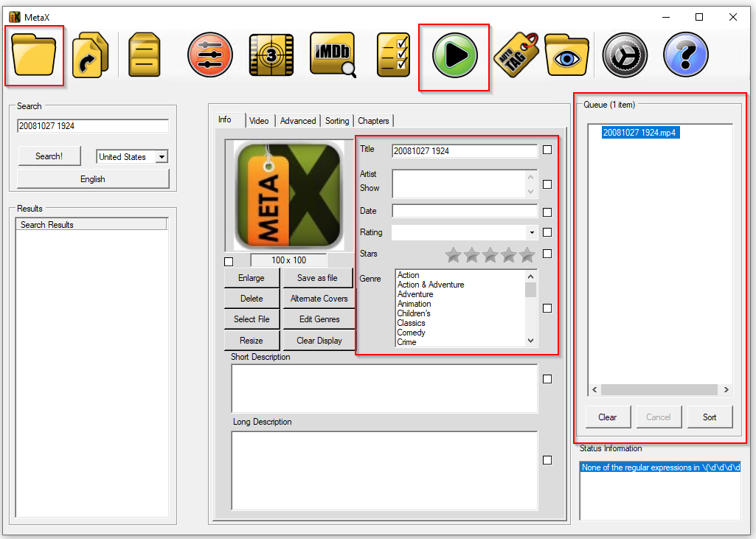Click the gear settings toolbar icon

[x=624, y=54]
